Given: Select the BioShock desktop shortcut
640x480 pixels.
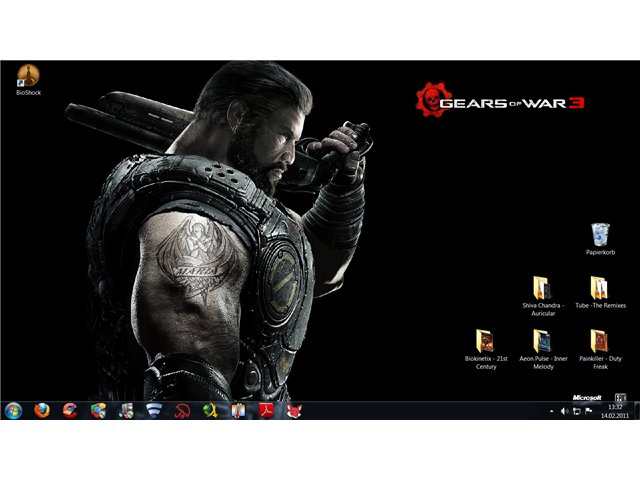Looking at the screenshot, I should 28,80.
